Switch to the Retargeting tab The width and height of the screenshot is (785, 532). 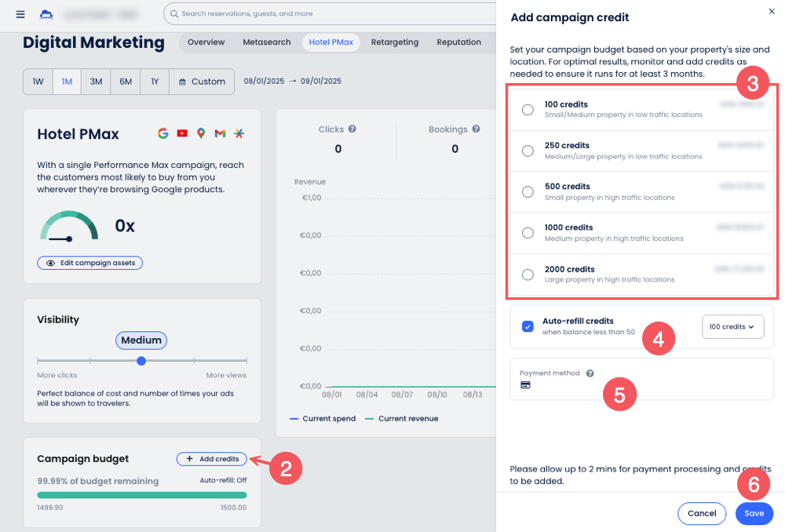click(394, 42)
